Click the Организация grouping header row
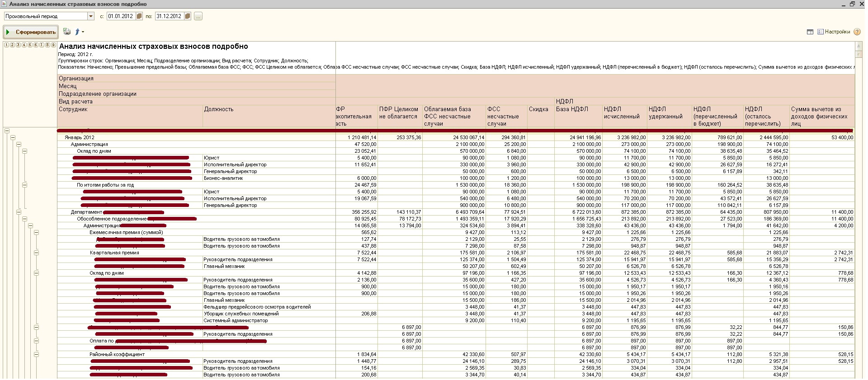Viewport: 868px width, 380px height. [196, 78]
